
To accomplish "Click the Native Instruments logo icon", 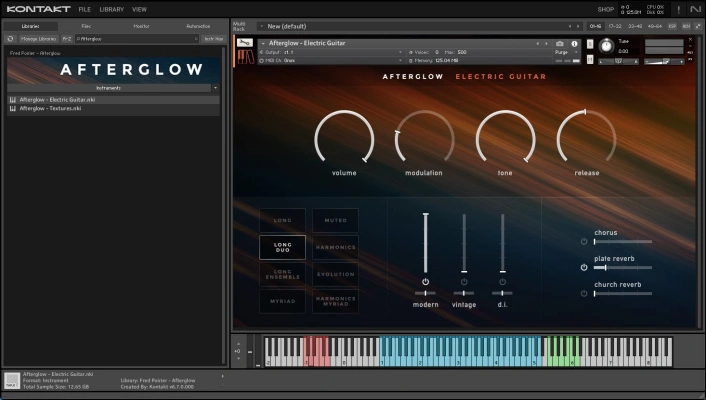I will (695, 9).
